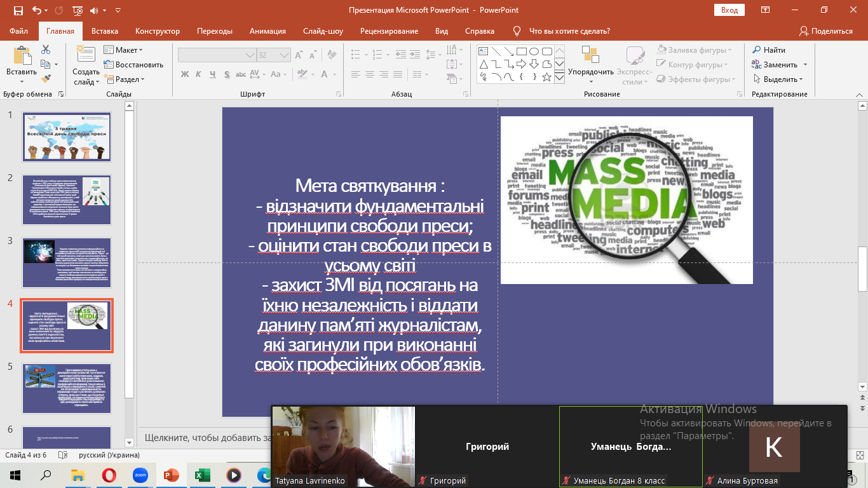
Task: Align text left in paragraph group
Action: coord(356,74)
